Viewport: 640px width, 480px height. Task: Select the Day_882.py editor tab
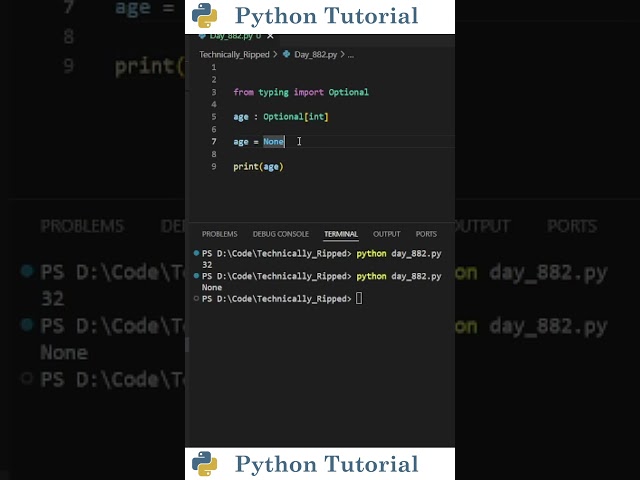(x=236, y=36)
